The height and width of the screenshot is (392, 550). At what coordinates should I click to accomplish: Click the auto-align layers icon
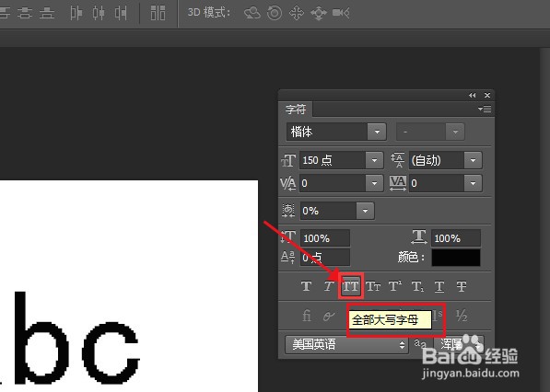tap(158, 13)
